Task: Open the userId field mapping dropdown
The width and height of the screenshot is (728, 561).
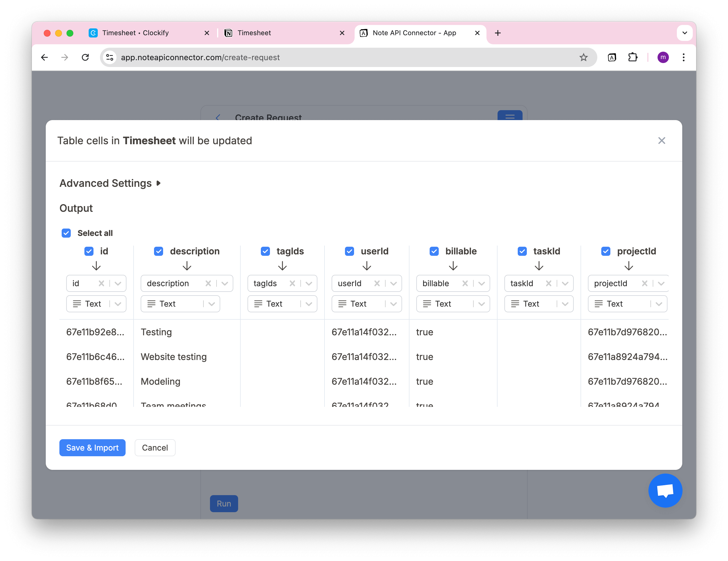Action: [x=394, y=284]
